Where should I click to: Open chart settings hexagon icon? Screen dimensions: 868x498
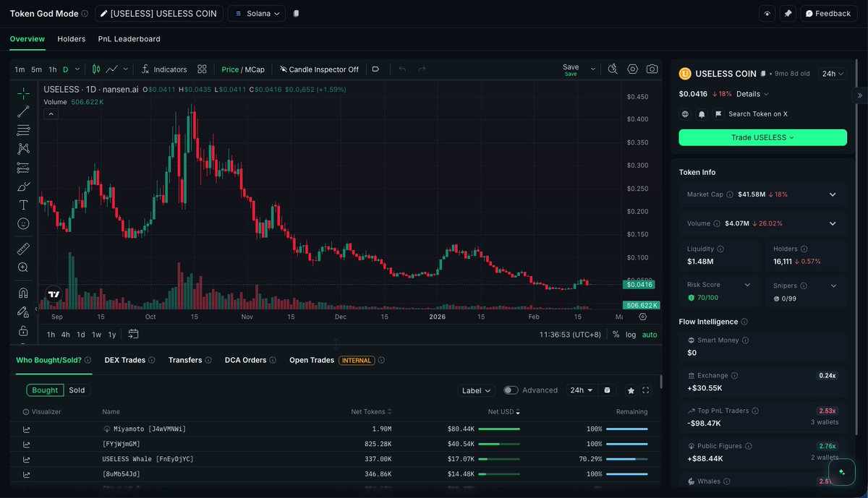pyautogui.click(x=633, y=69)
